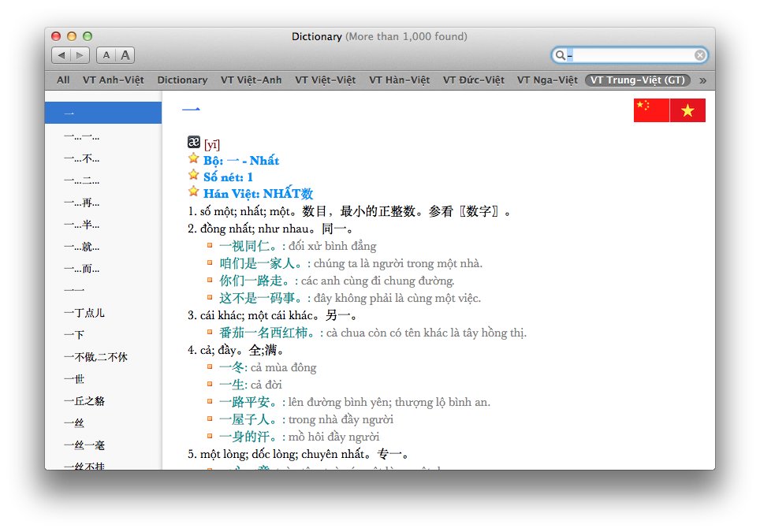Select the 一...二... entry in the list
This screenshot has width=760, height=532.
click(103, 180)
